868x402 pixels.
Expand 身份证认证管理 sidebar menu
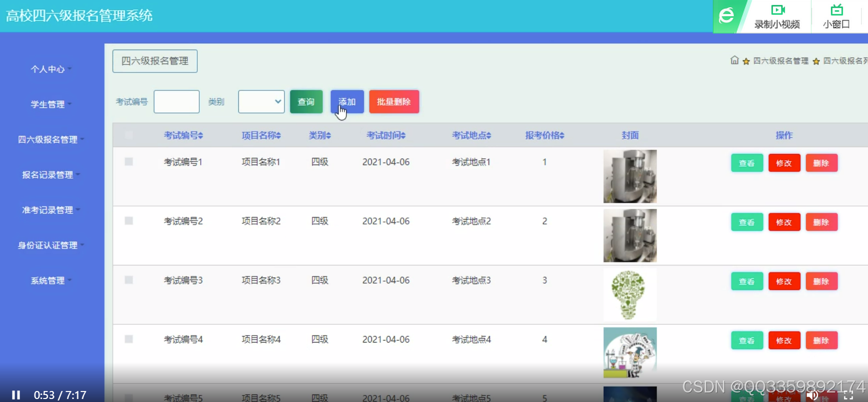[x=51, y=245]
